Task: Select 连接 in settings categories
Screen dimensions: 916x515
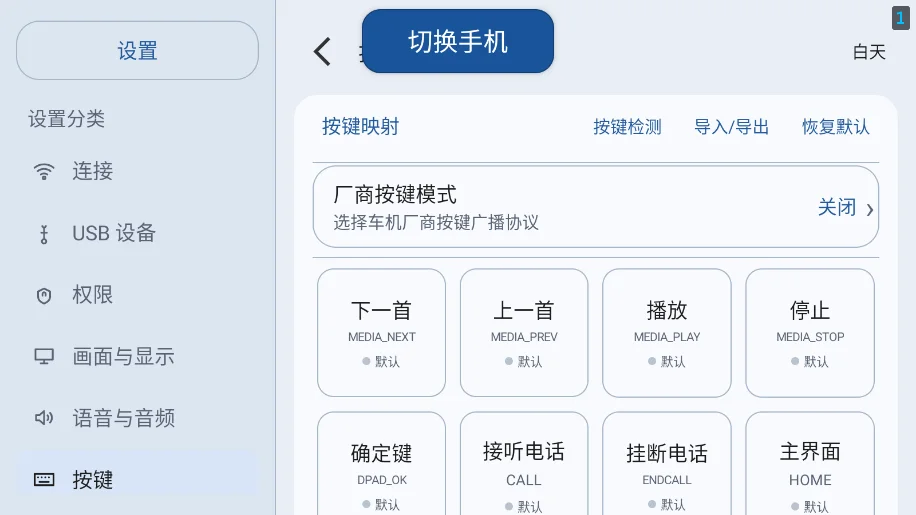Action: coord(137,172)
